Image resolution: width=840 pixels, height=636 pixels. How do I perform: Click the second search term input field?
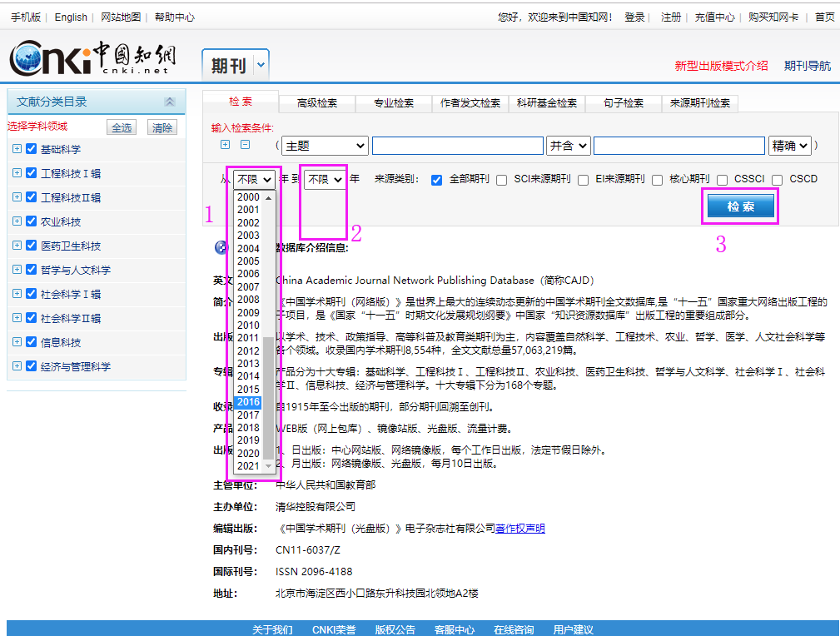click(679, 146)
